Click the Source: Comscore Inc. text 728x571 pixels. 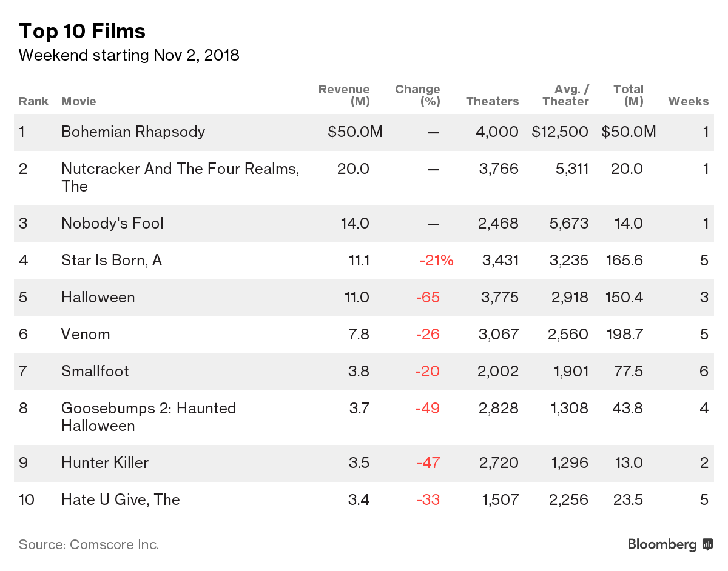pos(89,544)
